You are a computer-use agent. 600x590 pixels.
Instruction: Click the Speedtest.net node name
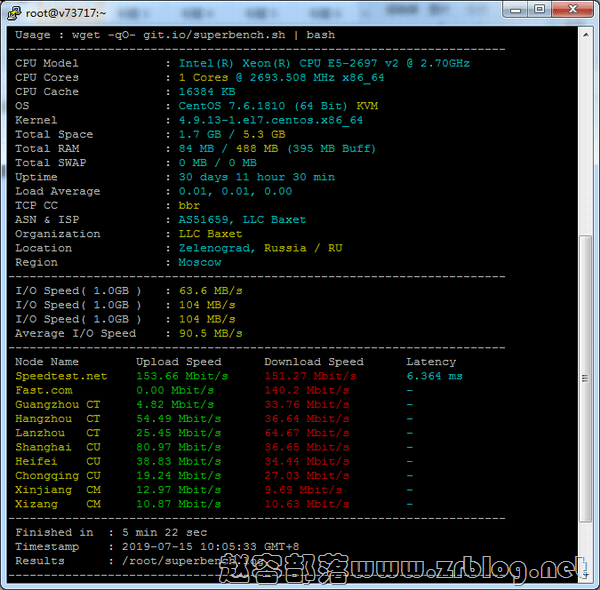click(x=61, y=376)
